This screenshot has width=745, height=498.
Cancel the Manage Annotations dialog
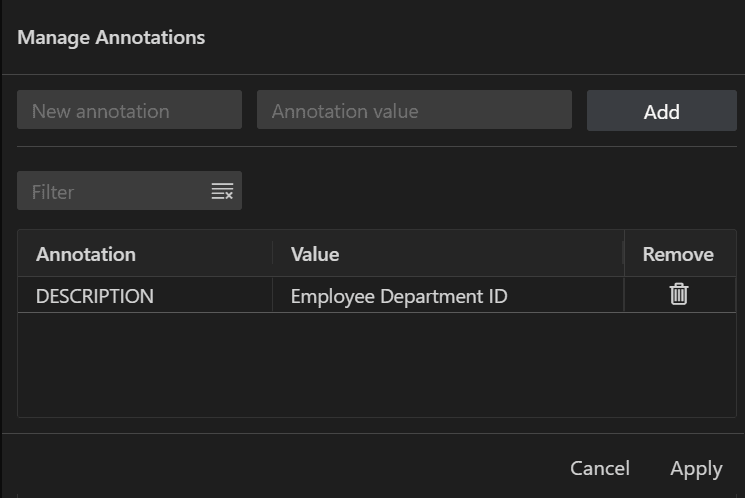(x=599, y=468)
